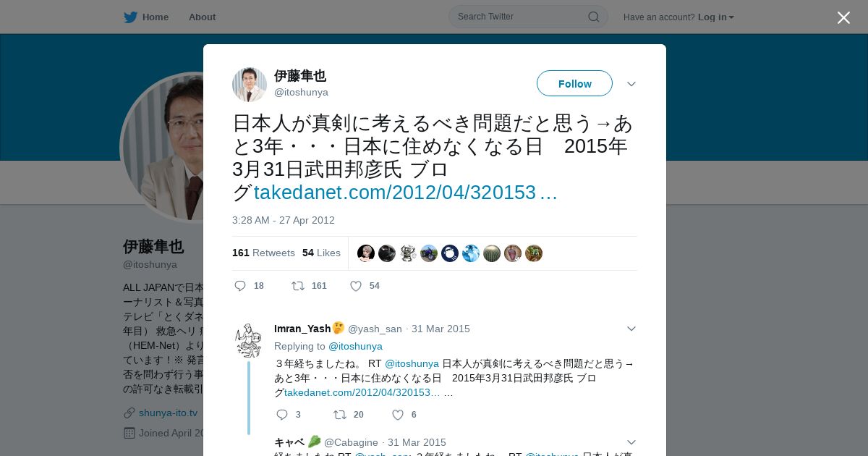
Task: Expand options chevron on Imran_Yash's reply
Action: click(x=631, y=329)
